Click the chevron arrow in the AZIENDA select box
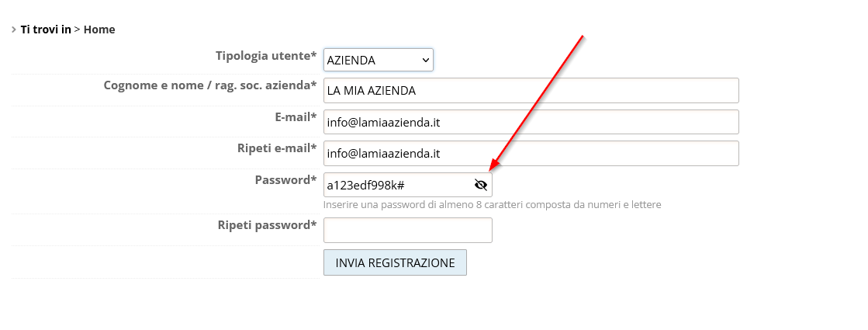This screenshot has height=330, width=868. coord(425,60)
